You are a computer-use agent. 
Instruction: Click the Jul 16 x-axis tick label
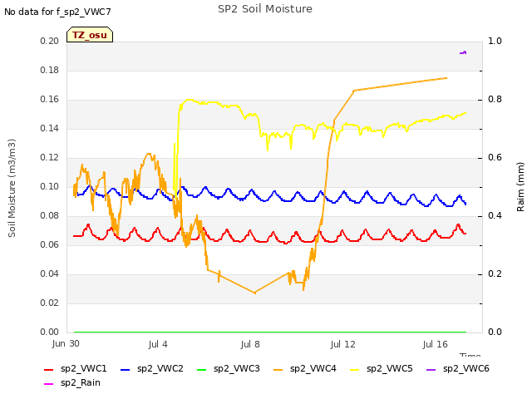tap(436, 344)
